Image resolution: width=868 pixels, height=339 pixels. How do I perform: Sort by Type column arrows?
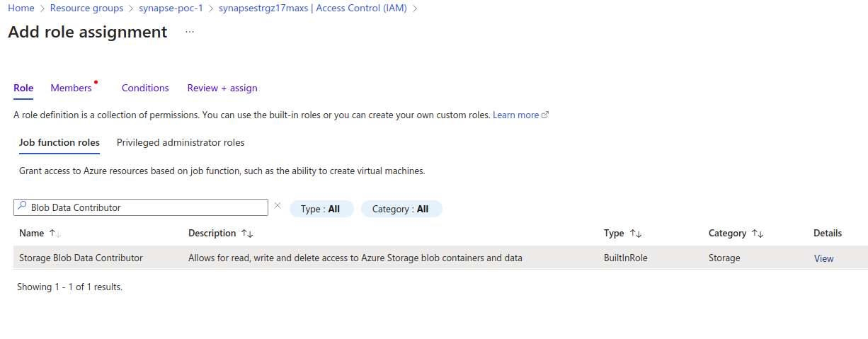tap(636, 234)
